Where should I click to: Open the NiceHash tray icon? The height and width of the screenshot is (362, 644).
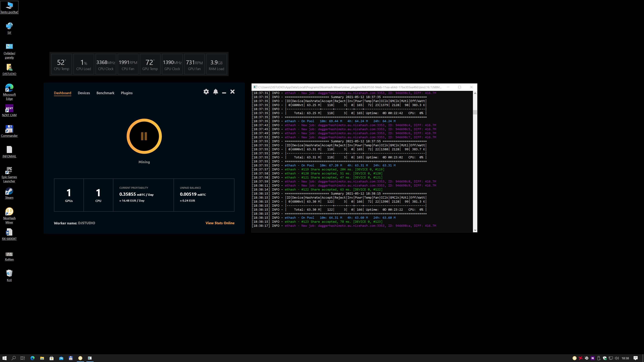click(x=575, y=358)
